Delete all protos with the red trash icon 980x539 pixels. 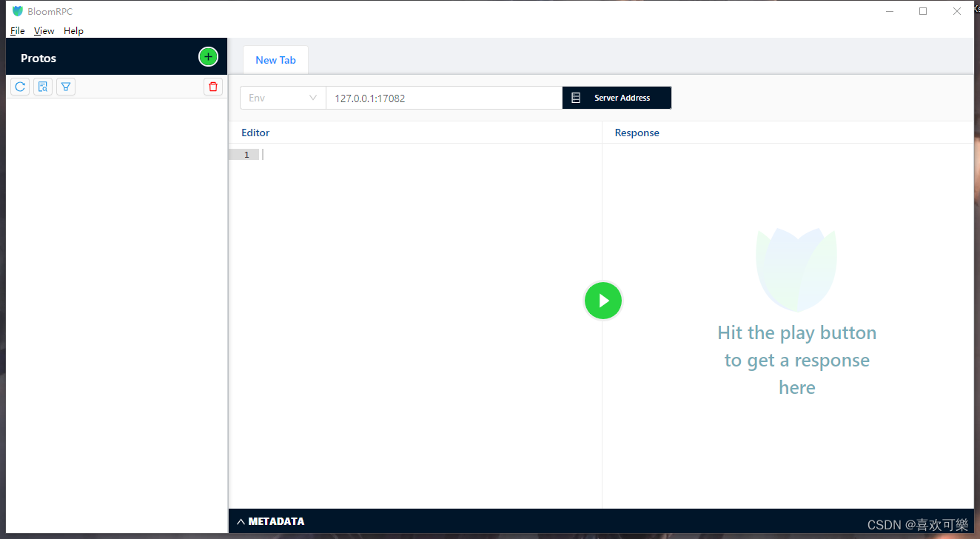pos(213,87)
